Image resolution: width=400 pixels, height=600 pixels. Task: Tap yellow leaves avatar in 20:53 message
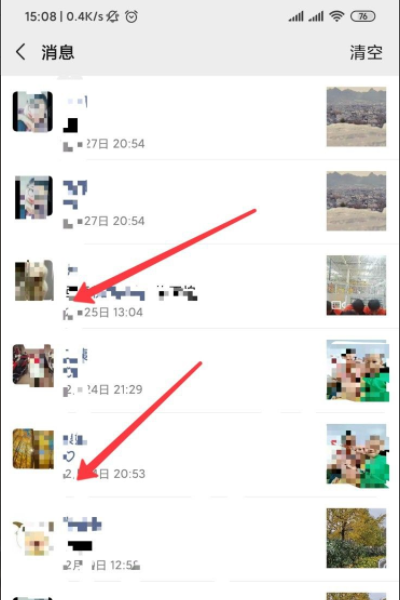point(33,449)
